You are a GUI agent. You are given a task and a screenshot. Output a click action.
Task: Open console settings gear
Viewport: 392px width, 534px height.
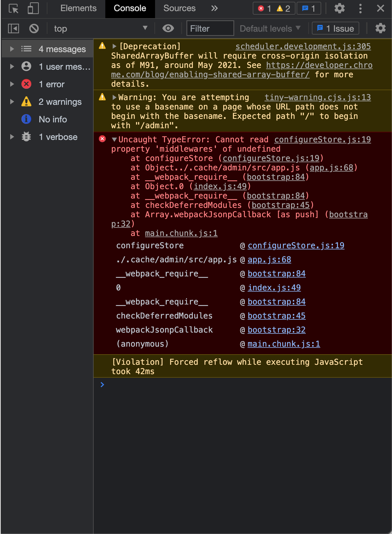tap(380, 28)
